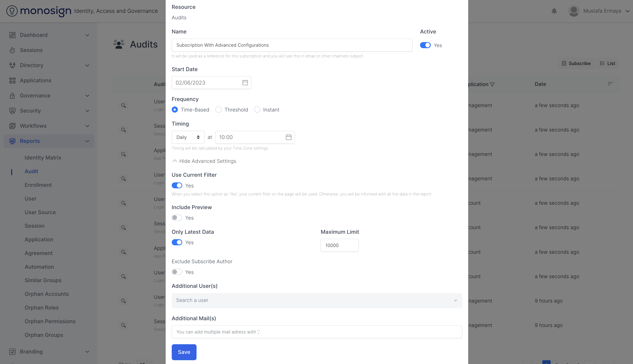Turn on Exclude Subscribe Author switch

click(177, 272)
